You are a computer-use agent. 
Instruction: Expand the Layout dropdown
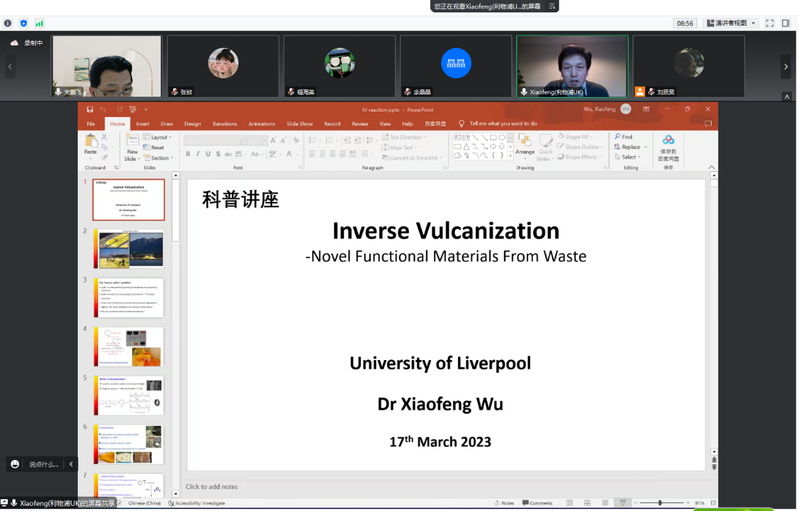pyautogui.click(x=159, y=137)
